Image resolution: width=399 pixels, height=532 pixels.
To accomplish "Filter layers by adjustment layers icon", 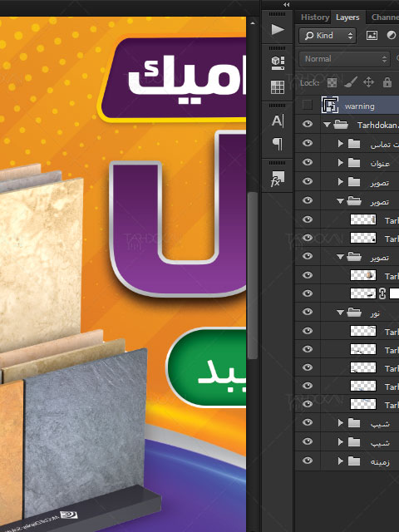I will coord(392,36).
